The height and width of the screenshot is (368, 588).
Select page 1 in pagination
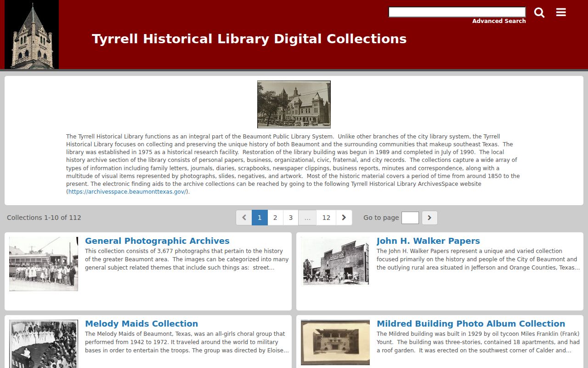point(260,218)
